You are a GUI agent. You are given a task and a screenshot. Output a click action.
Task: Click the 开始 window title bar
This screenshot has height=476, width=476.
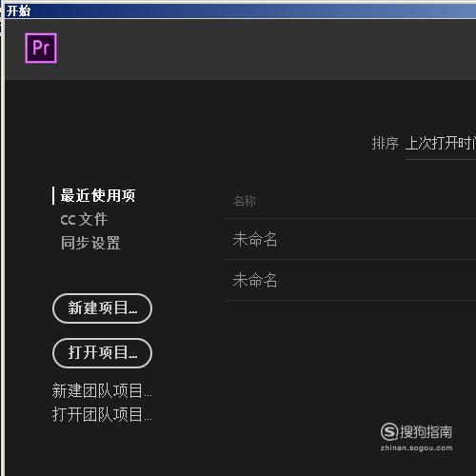pos(240,11)
